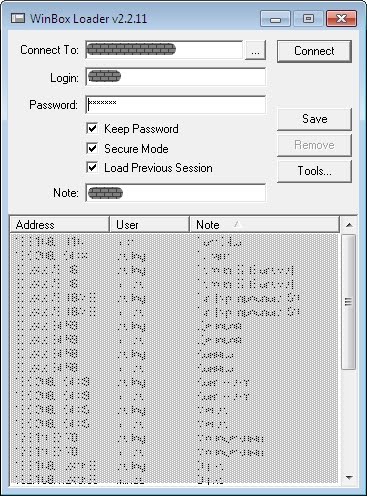Sort saved entries by User column
Screen dimensions: 367x496
click(x=149, y=225)
